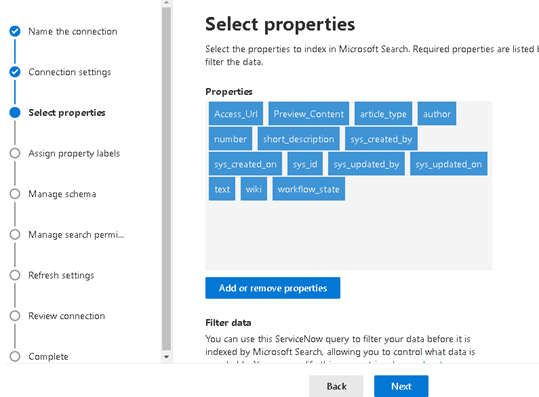Select the sys_id property tag
Screen dimensions: 539x397
point(305,164)
